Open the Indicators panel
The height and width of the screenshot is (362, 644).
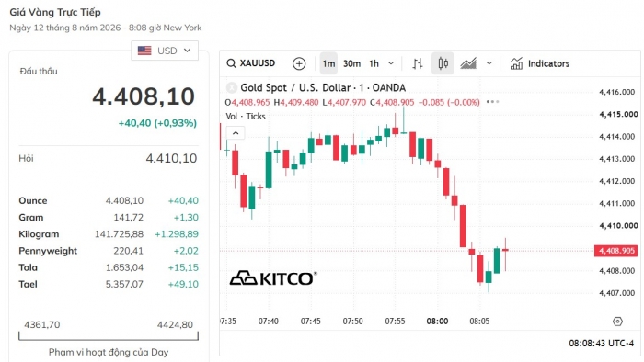point(540,63)
